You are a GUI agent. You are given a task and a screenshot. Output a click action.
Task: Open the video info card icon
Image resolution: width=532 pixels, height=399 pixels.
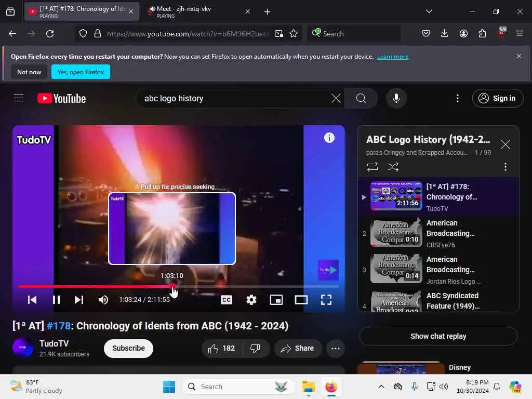pos(329,138)
